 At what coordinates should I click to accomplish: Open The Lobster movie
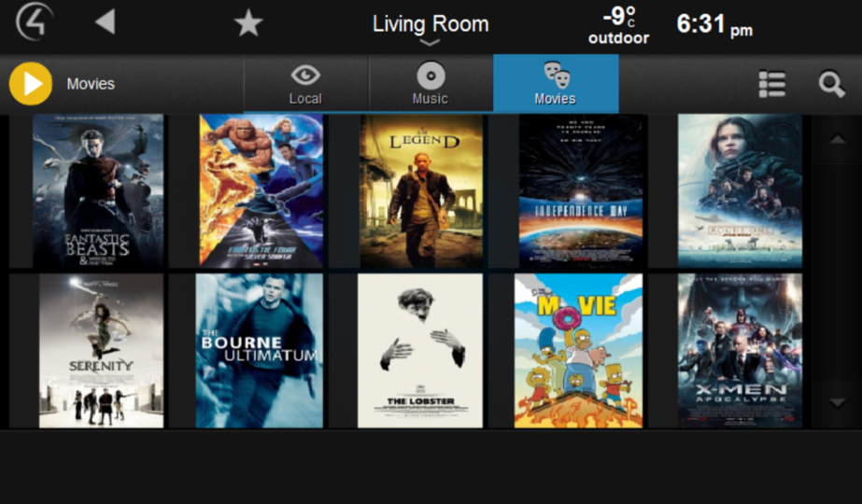click(420, 351)
